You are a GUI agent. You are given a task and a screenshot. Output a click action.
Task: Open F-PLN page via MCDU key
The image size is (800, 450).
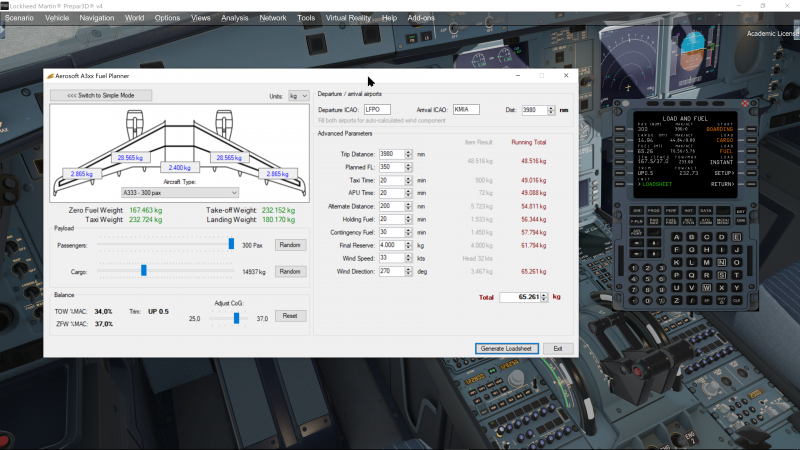(x=637, y=221)
